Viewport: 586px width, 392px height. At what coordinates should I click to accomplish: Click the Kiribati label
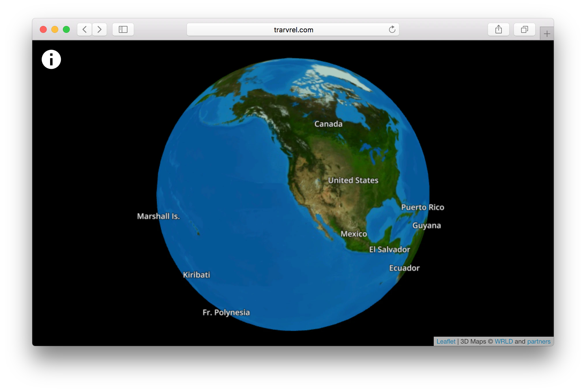click(196, 275)
